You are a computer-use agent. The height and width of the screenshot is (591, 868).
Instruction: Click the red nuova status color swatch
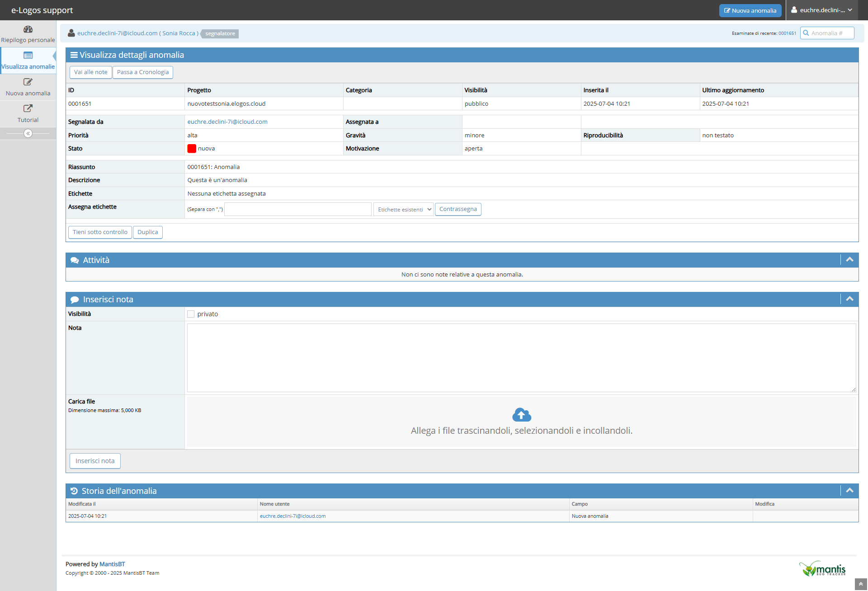click(192, 149)
